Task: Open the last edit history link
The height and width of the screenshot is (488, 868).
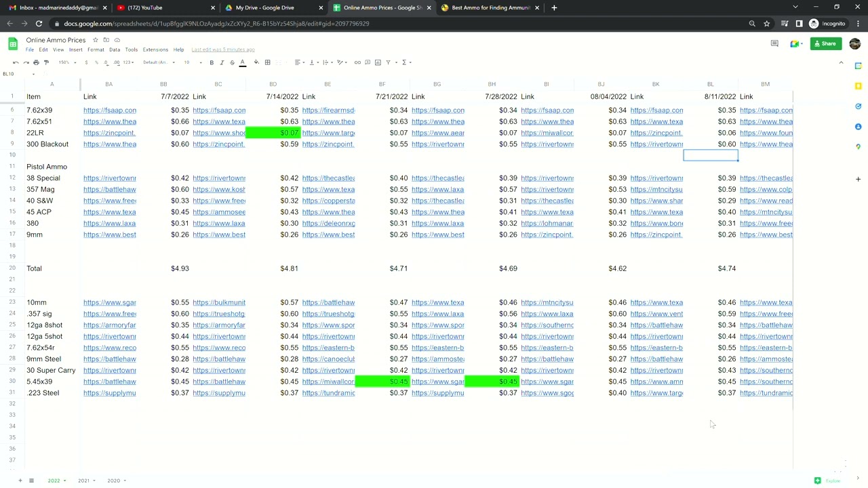Action: click(223, 49)
